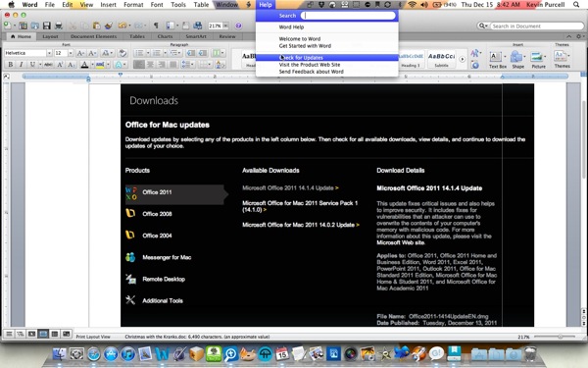Click the Search in Document field
This screenshot has height=368, width=588.
click(x=537, y=26)
